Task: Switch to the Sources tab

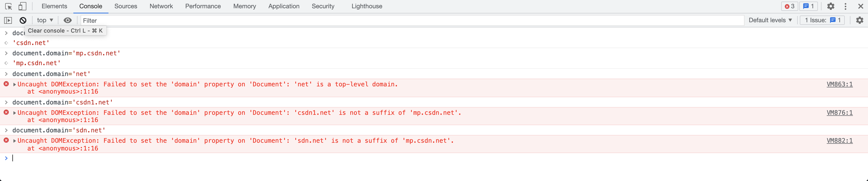Action: [x=126, y=6]
